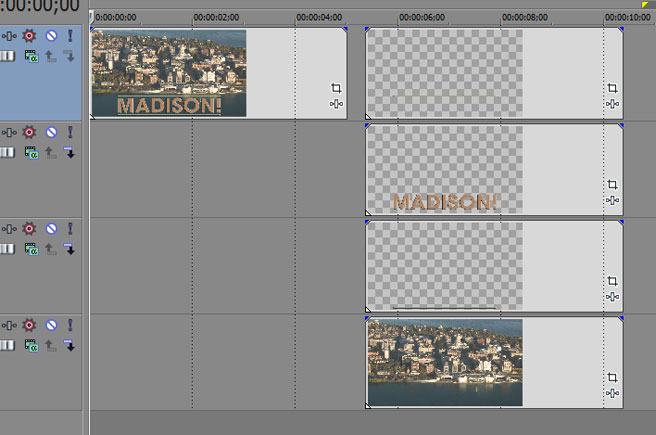The image size is (656, 435).
Task: Mute the first (highlighted) video track
Action: coord(51,36)
